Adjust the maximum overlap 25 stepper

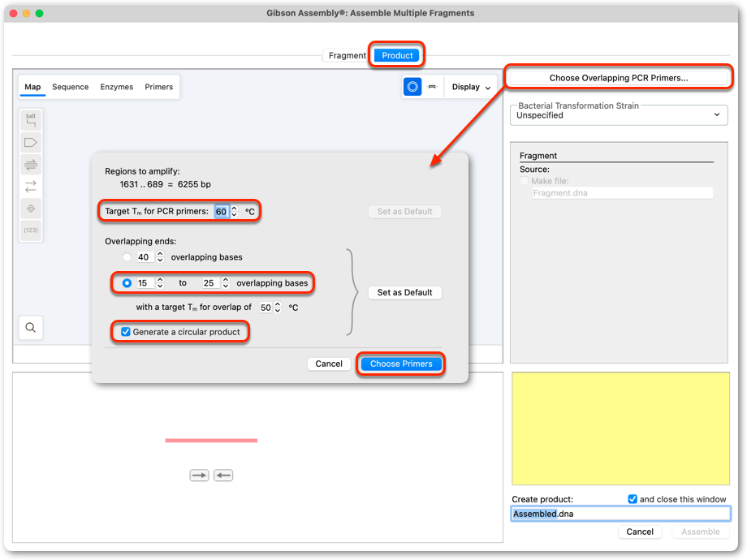point(226,283)
